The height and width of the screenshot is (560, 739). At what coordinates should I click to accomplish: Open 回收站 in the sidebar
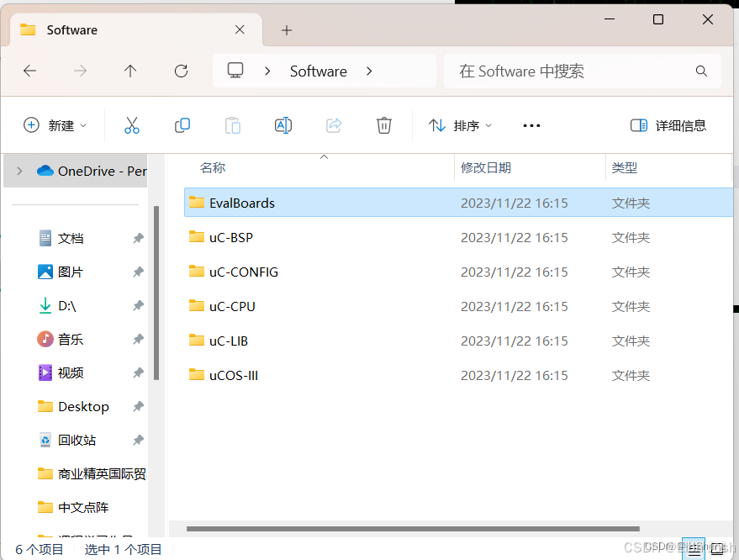[77, 441]
